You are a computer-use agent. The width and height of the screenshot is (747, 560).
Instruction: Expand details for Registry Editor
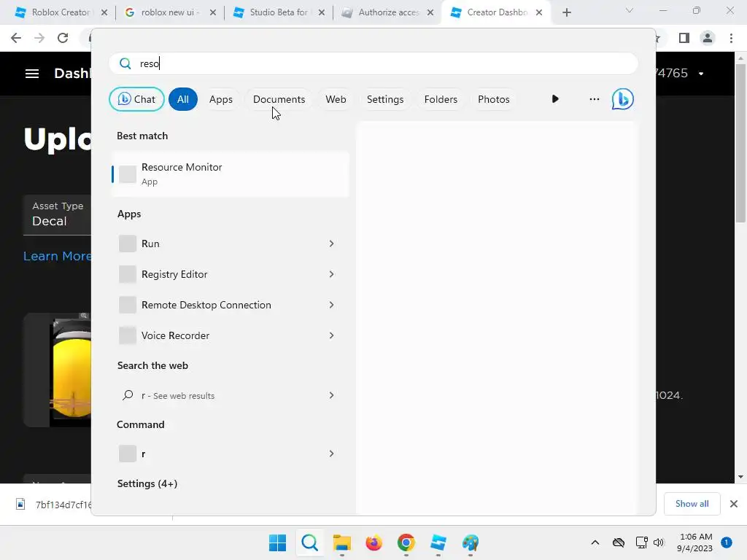point(332,274)
